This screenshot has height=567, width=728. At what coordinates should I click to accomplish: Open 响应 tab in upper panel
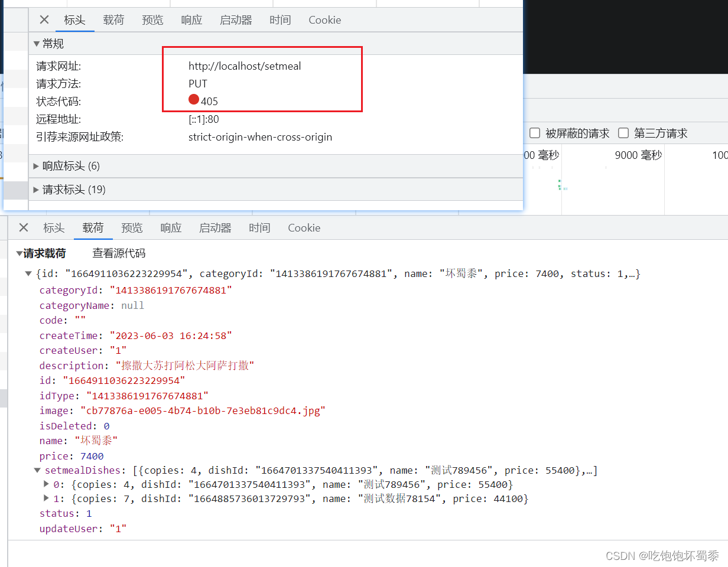click(191, 19)
